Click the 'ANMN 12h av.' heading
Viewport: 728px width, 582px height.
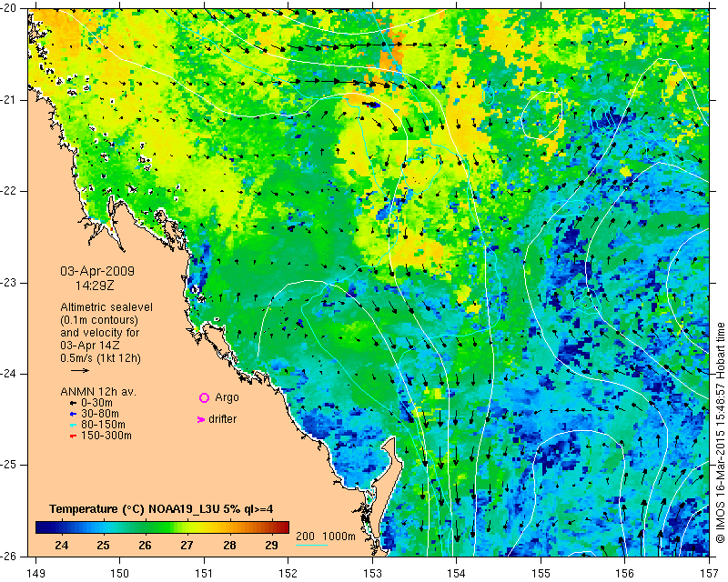coord(98,392)
